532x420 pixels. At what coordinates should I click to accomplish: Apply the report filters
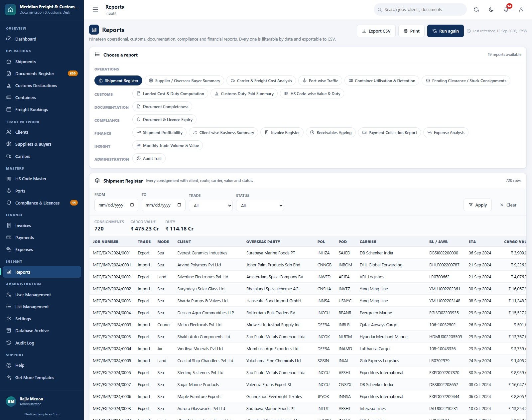coord(477,205)
